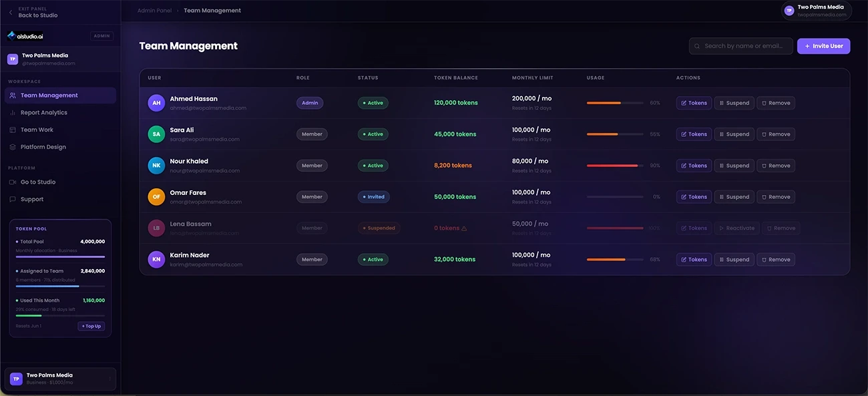Click the TOKEN BALANCE column header
The width and height of the screenshot is (868, 396).
pyautogui.click(x=456, y=78)
